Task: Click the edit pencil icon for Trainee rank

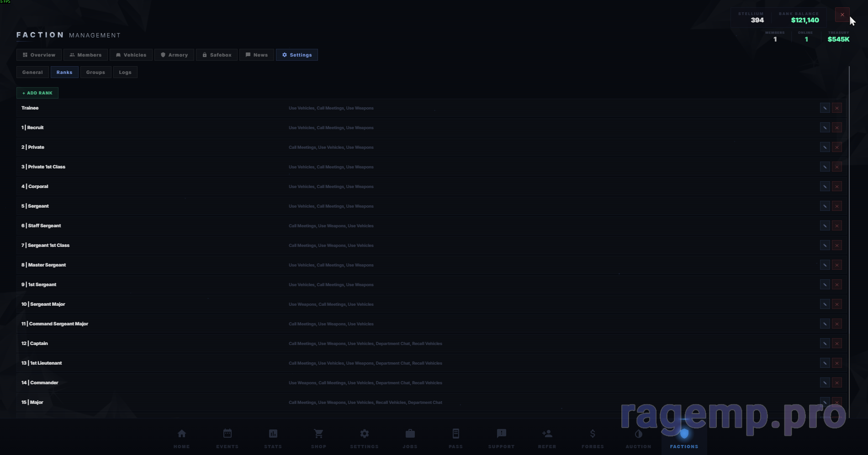Action: (825, 108)
